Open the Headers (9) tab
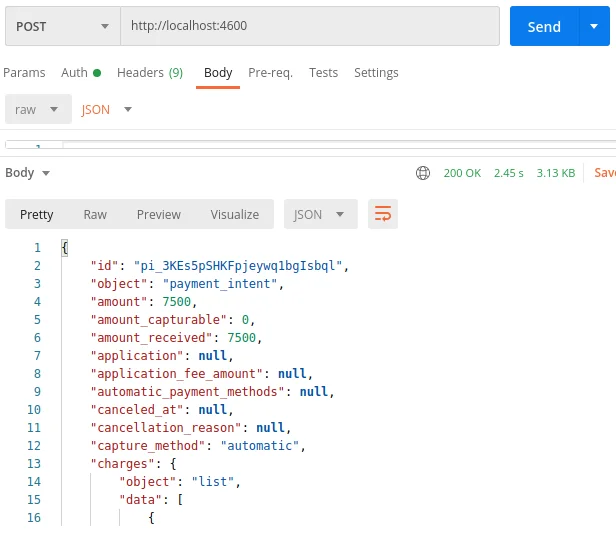Screen dimensions: 616x534 coord(150,73)
